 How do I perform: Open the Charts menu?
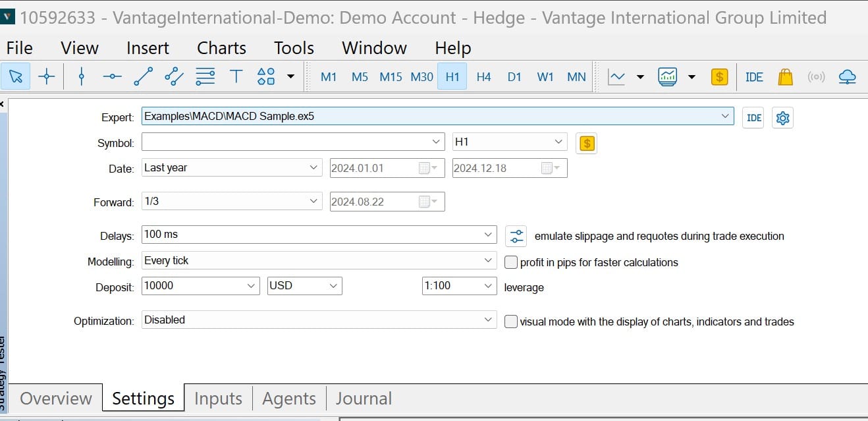[221, 47]
